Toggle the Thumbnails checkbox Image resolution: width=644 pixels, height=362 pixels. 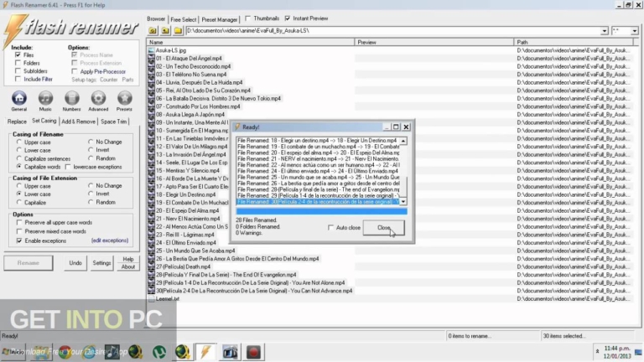tap(247, 18)
